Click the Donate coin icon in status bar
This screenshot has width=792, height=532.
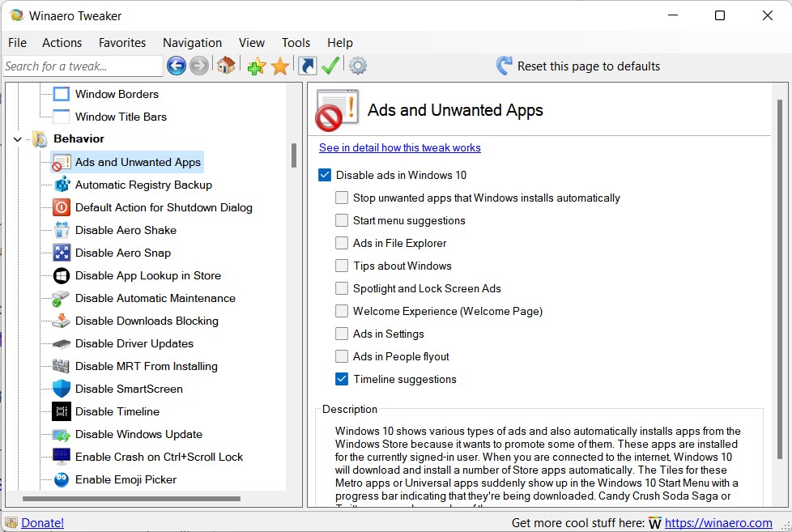11,523
